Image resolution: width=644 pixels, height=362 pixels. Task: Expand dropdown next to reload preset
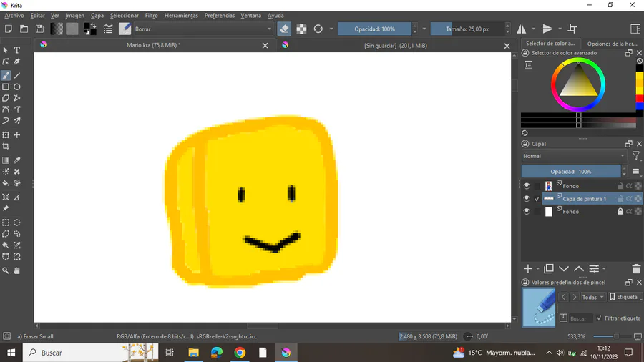click(331, 29)
